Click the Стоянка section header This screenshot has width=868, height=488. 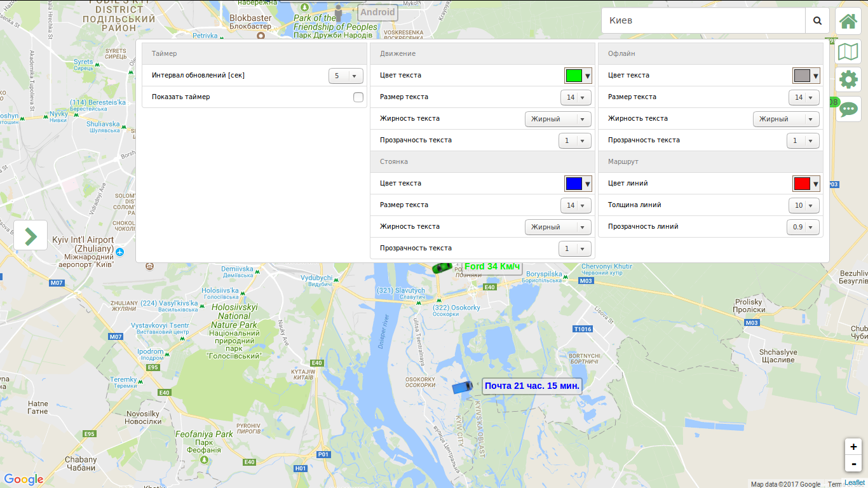482,162
